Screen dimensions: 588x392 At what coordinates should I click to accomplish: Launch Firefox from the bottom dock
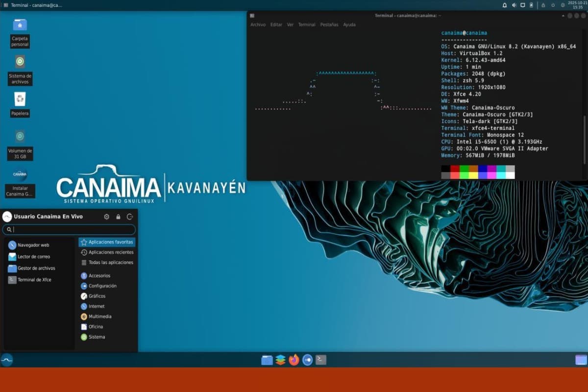click(x=294, y=360)
